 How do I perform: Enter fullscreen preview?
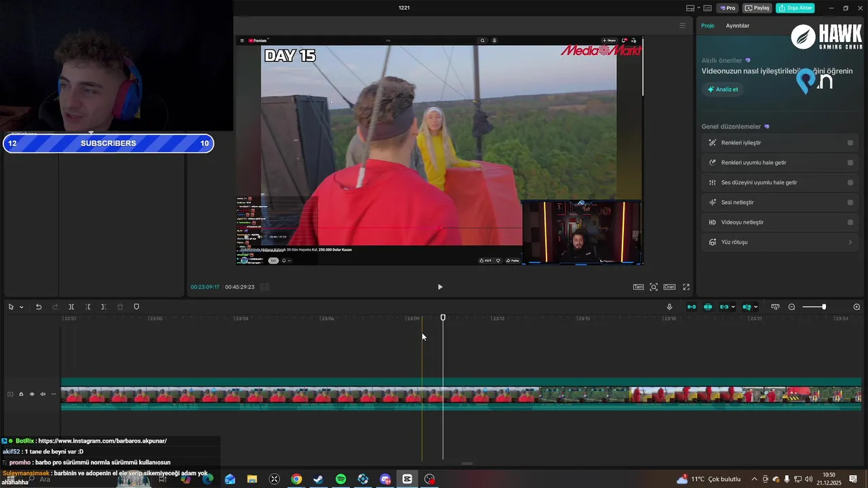(x=686, y=287)
